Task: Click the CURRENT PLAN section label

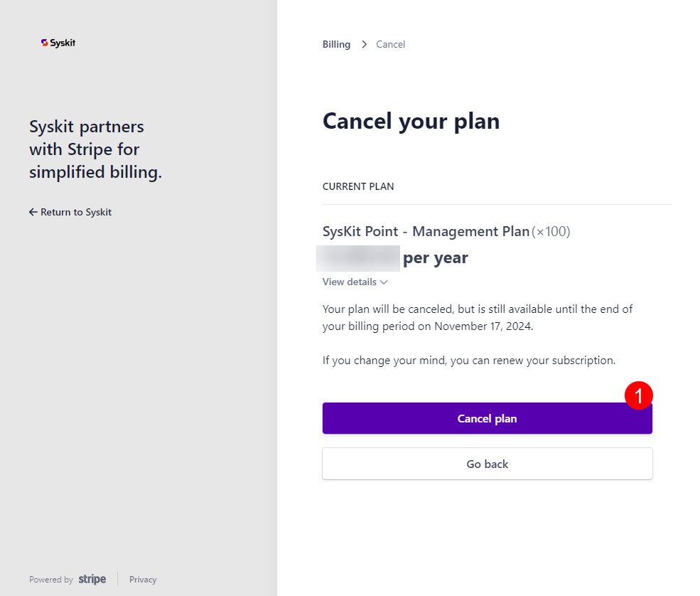Action: click(358, 186)
